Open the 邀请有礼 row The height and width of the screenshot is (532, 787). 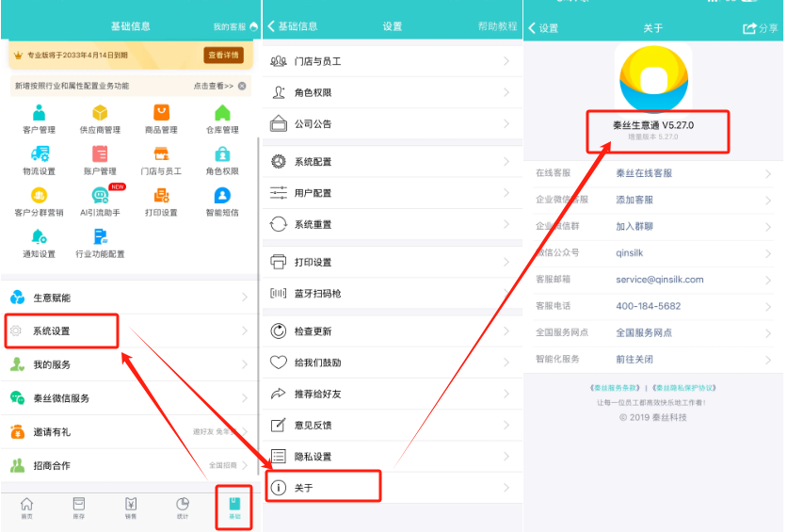point(131,431)
